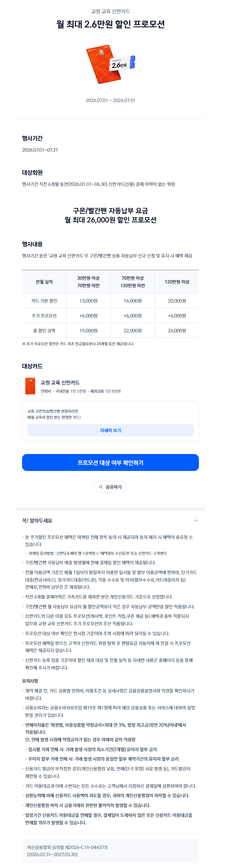Click the 30만원 이상 70만원 미만 header

[88, 282]
